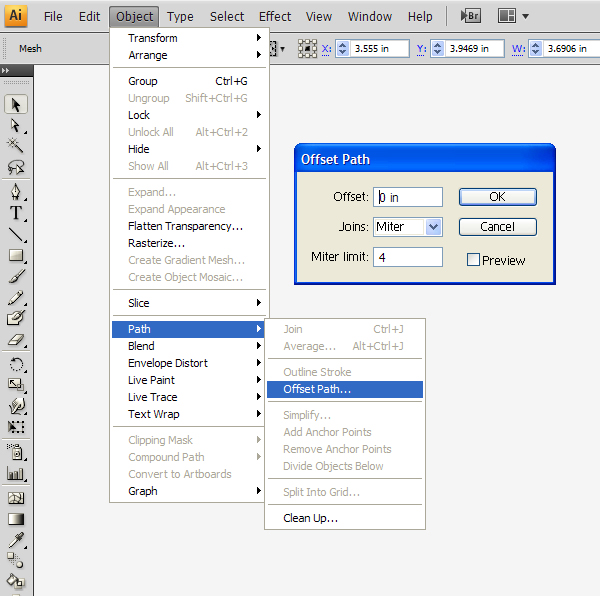
Task: Expand the Transform submenu
Action: coord(189,38)
